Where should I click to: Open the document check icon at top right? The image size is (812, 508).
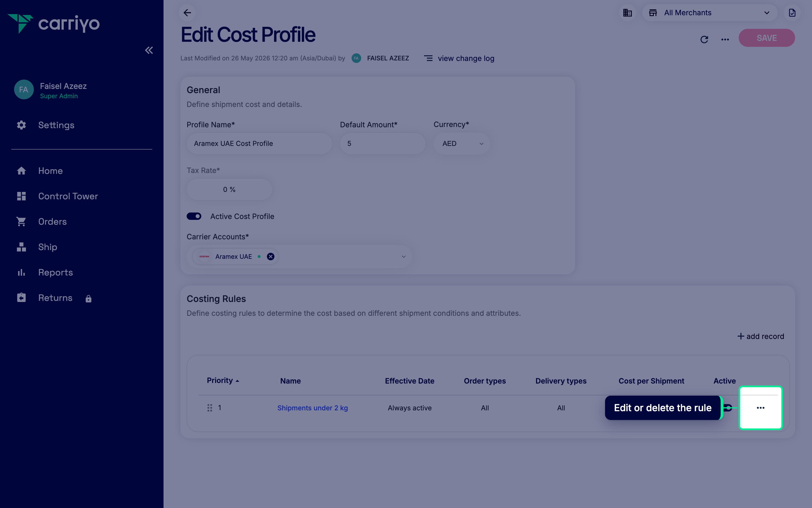[792, 13]
